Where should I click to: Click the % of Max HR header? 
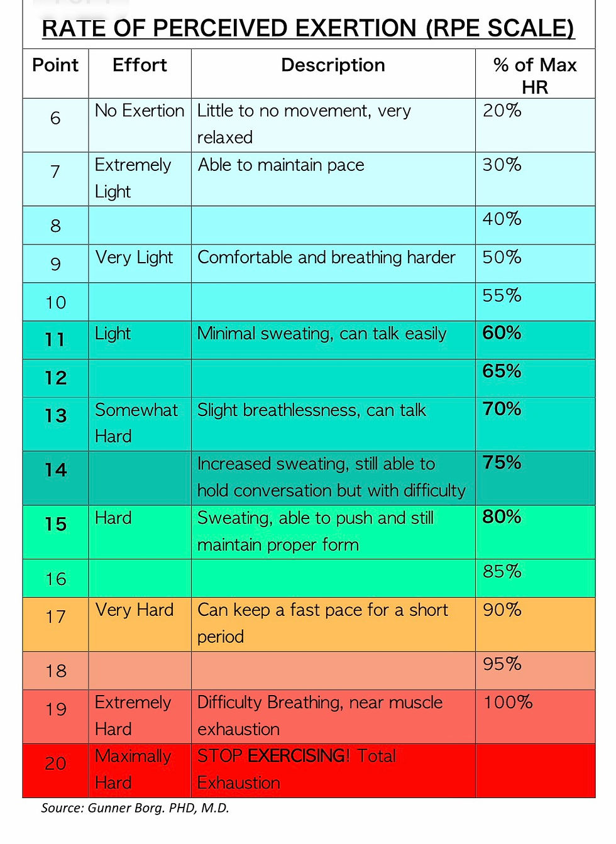click(x=535, y=74)
